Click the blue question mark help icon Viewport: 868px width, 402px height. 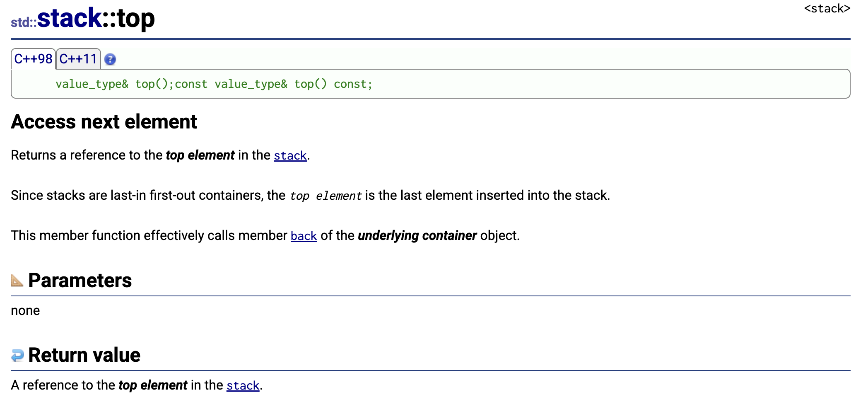tap(110, 60)
